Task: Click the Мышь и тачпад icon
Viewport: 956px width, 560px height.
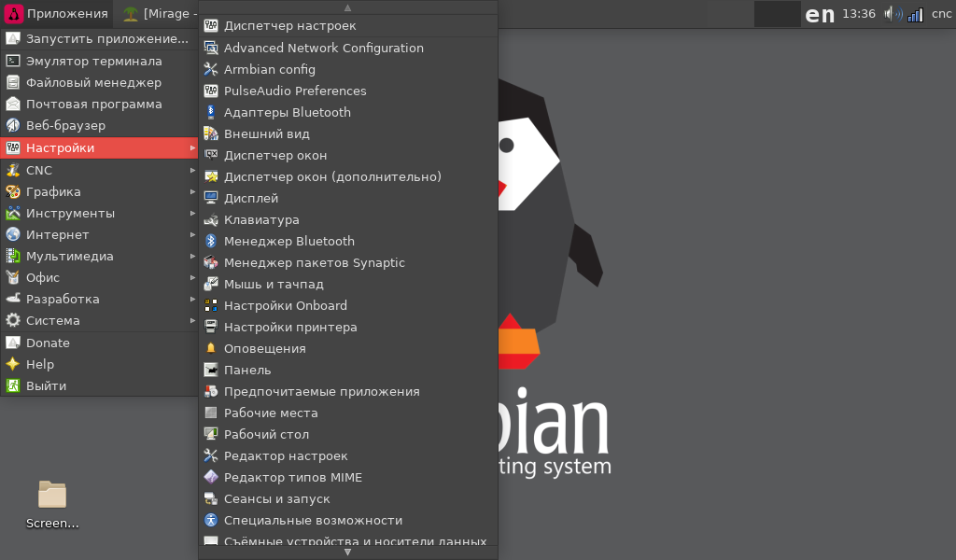Action: pos(211,284)
